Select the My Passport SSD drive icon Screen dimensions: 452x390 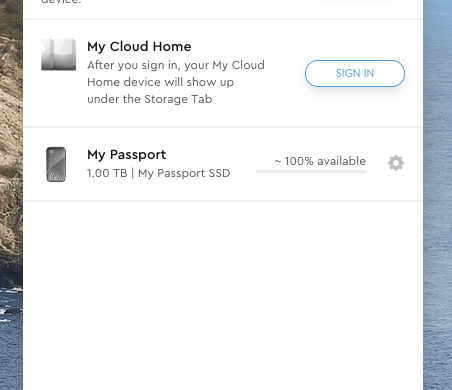56,164
